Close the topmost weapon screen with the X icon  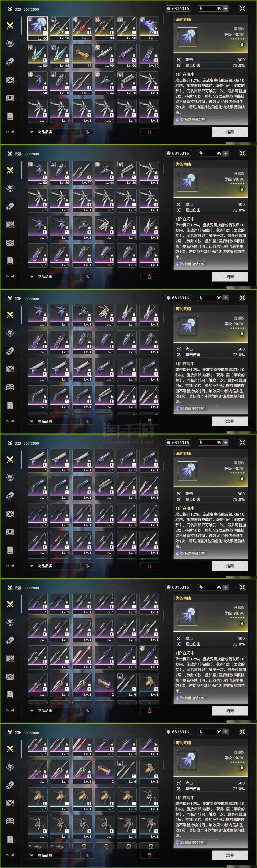pyautogui.click(x=242, y=8)
